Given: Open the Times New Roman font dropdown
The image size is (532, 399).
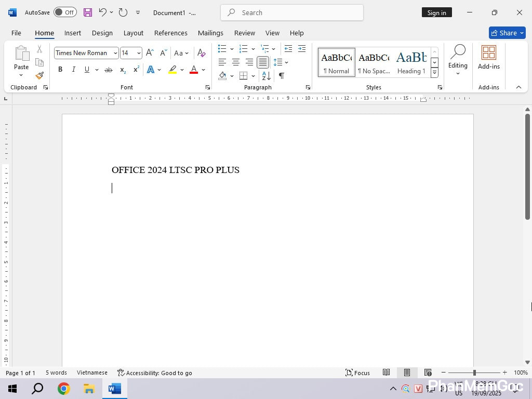Looking at the screenshot, I should pyautogui.click(x=115, y=53).
